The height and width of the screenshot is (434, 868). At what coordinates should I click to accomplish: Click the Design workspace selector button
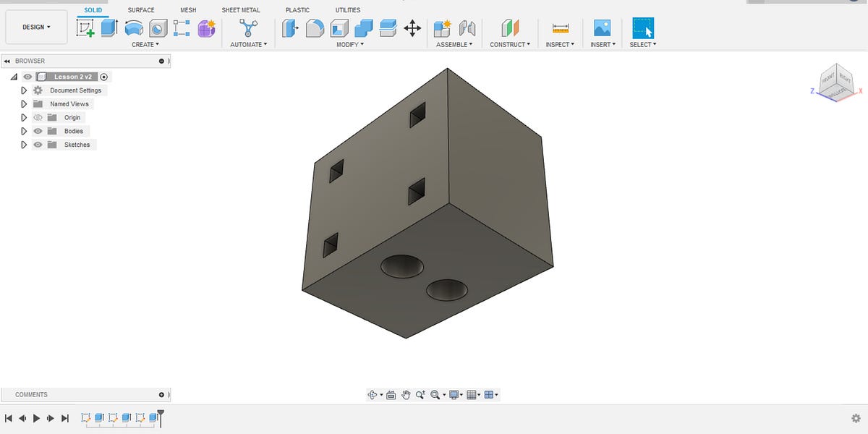tap(36, 27)
